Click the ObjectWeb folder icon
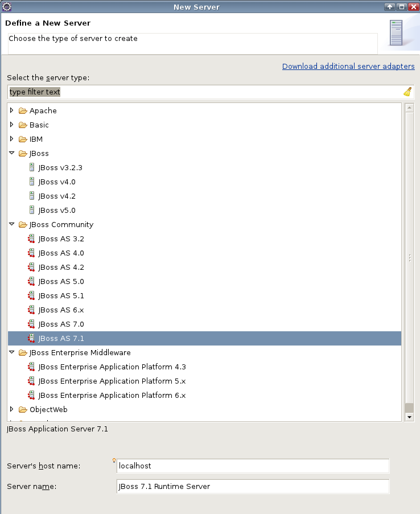 point(23,410)
